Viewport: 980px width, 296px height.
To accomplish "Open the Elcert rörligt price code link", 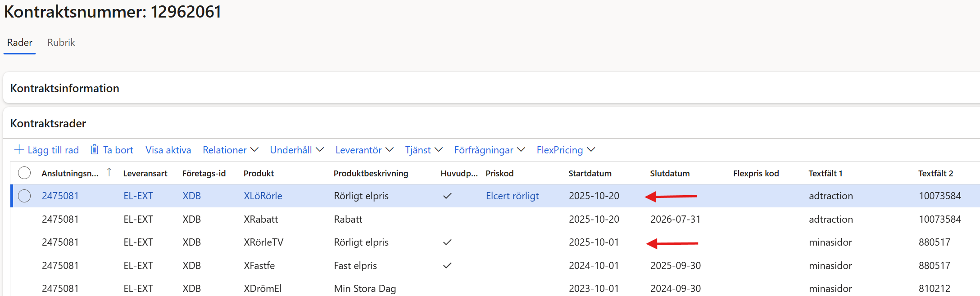I will [x=512, y=196].
